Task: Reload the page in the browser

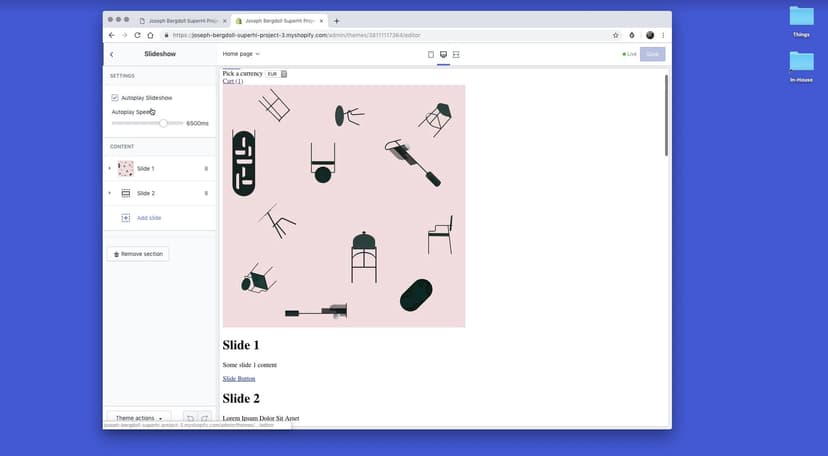Action: (137, 35)
